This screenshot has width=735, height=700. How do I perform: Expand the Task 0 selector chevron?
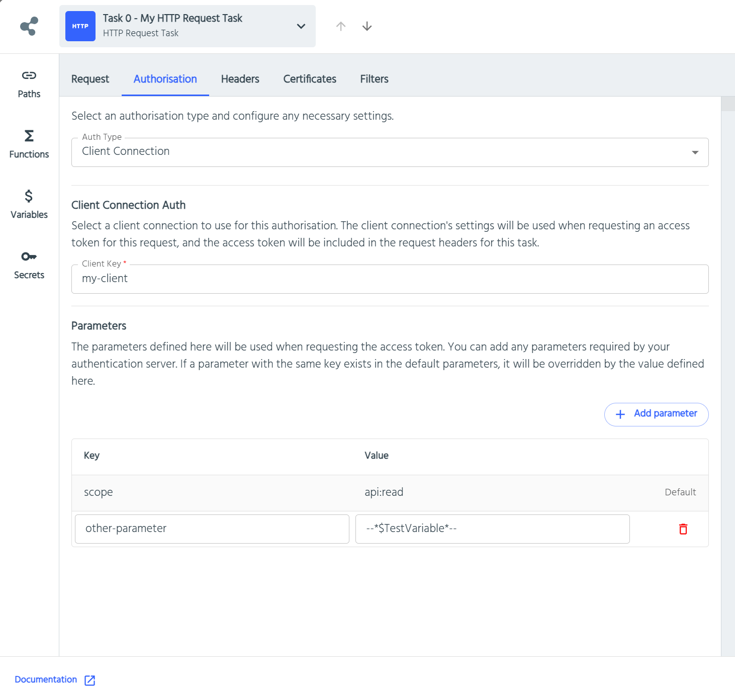[301, 26]
